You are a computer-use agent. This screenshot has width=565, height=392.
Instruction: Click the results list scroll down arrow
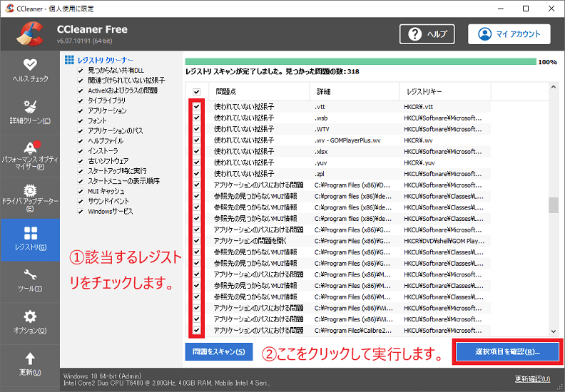(x=554, y=331)
